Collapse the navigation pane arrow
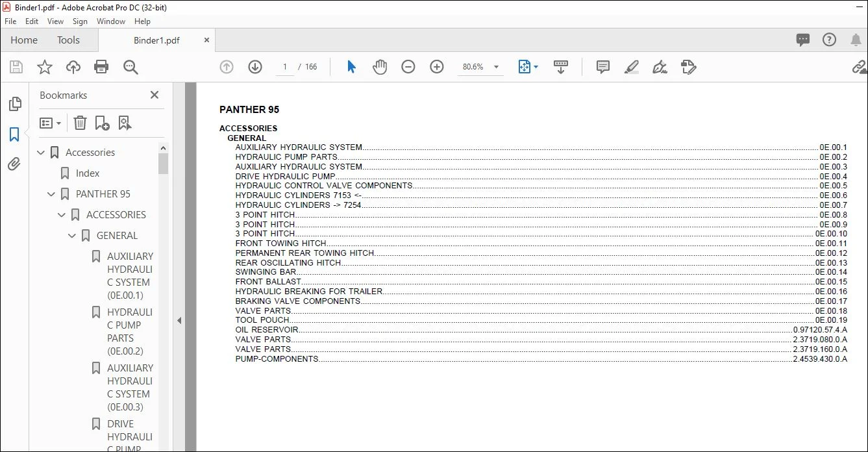 (179, 320)
